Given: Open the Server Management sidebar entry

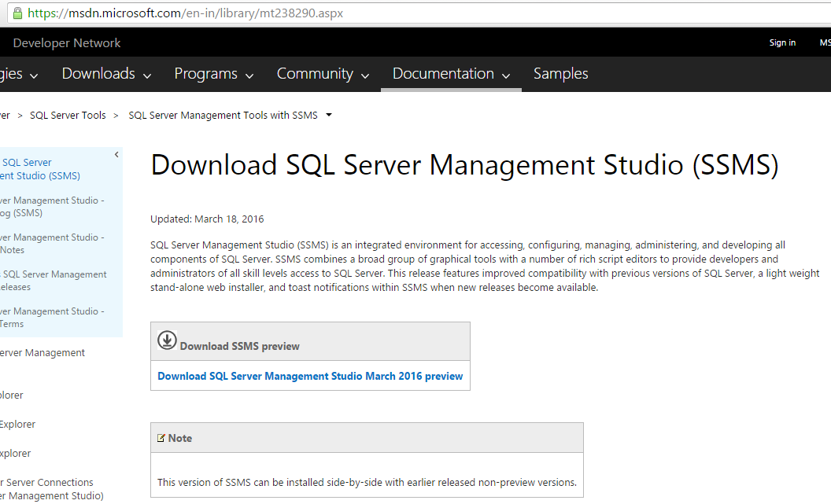Looking at the screenshot, I should click(42, 352).
